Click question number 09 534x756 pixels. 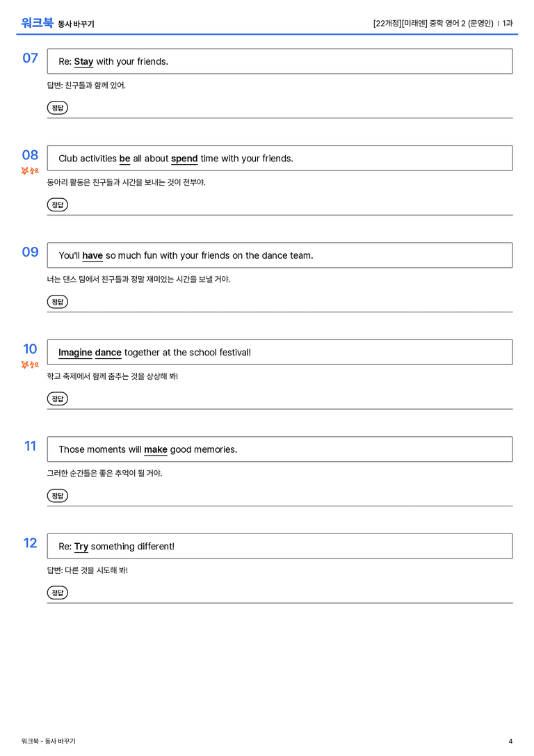pos(30,252)
